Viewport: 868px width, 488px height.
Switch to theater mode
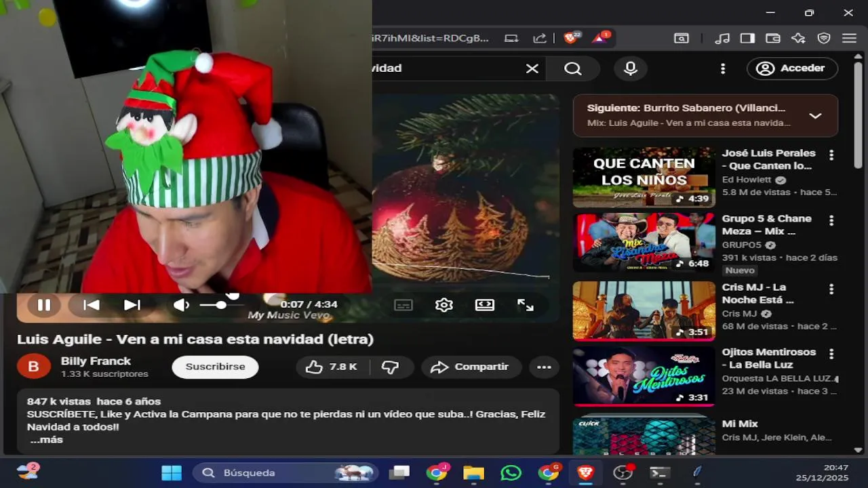pyautogui.click(x=485, y=305)
